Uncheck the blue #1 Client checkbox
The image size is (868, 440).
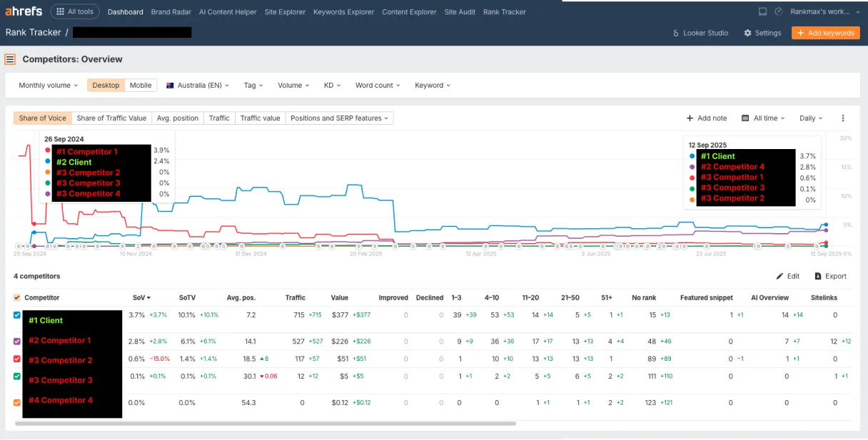[17, 314]
